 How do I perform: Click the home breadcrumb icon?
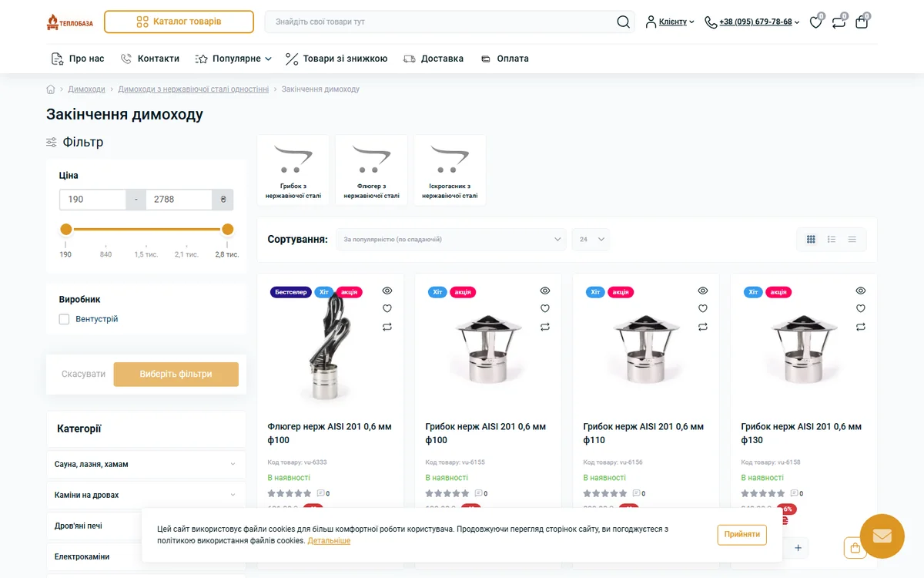tap(51, 89)
